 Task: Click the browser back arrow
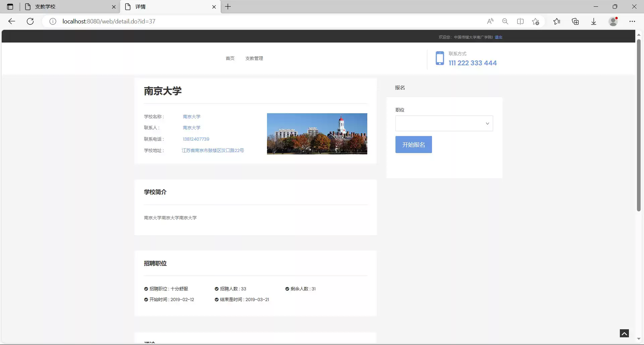[x=12, y=21]
